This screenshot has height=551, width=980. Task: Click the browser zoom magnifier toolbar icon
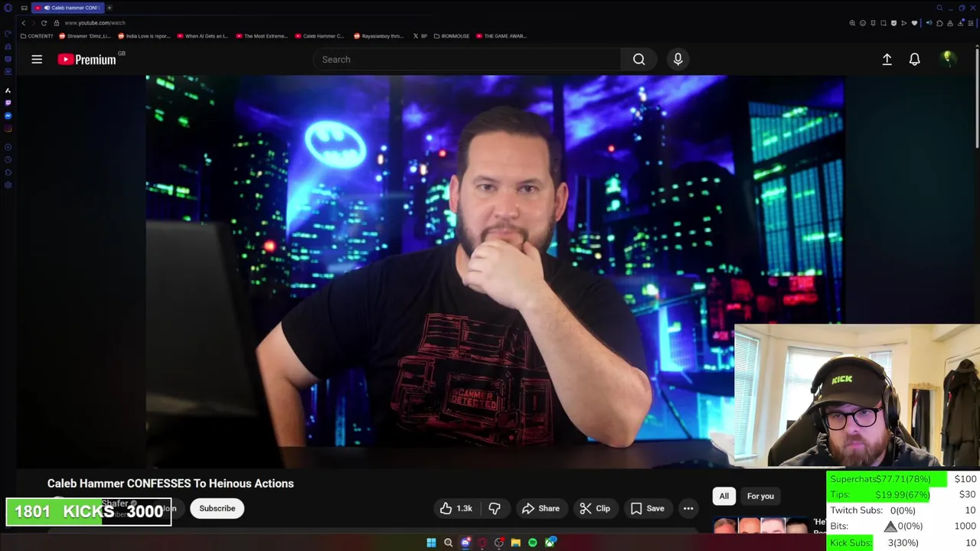pos(852,23)
